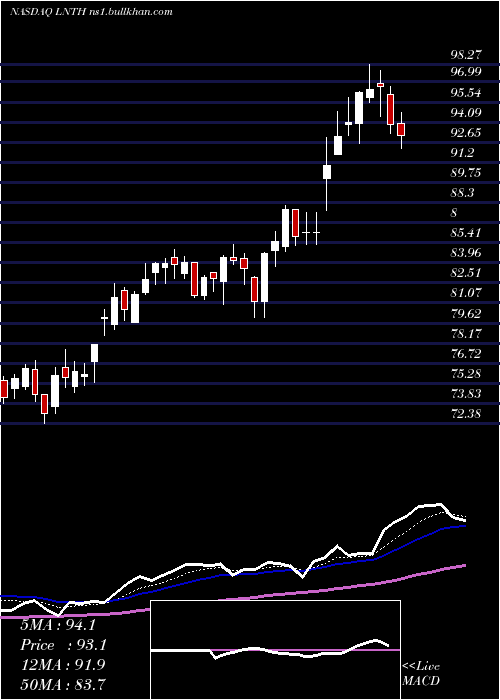Click the 75.28 price level label

click(466, 373)
